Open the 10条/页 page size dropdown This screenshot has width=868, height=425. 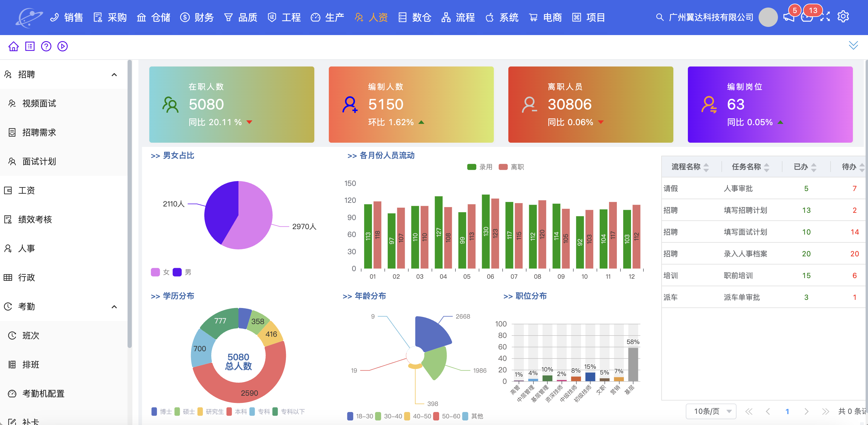[x=711, y=411]
